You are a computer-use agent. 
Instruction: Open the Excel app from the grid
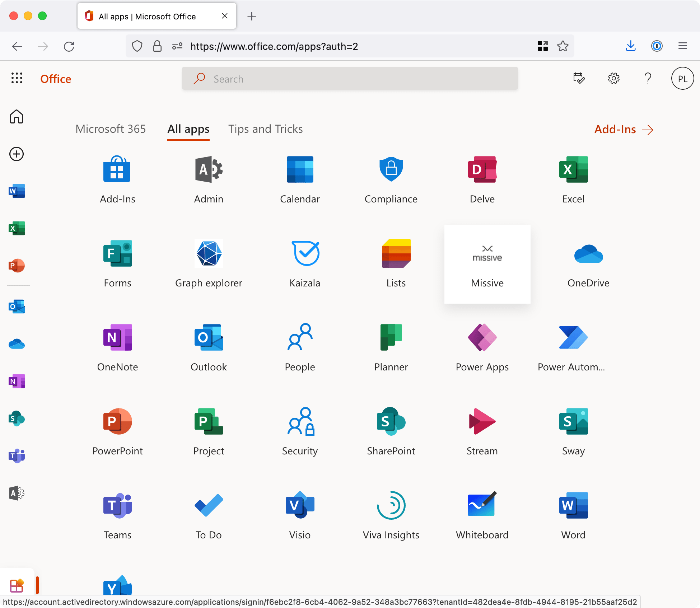pos(573,179)
